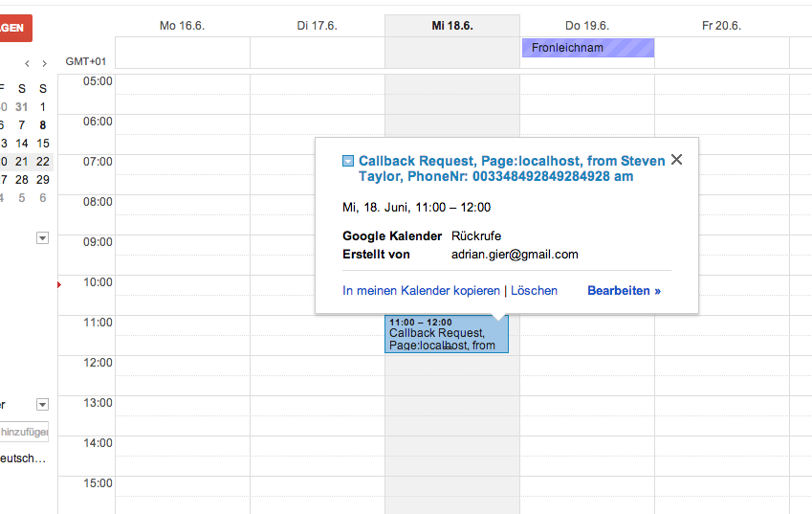Focus the 'hinzufügen' calendar input field

pyautogui.click(x=24, y=432)
